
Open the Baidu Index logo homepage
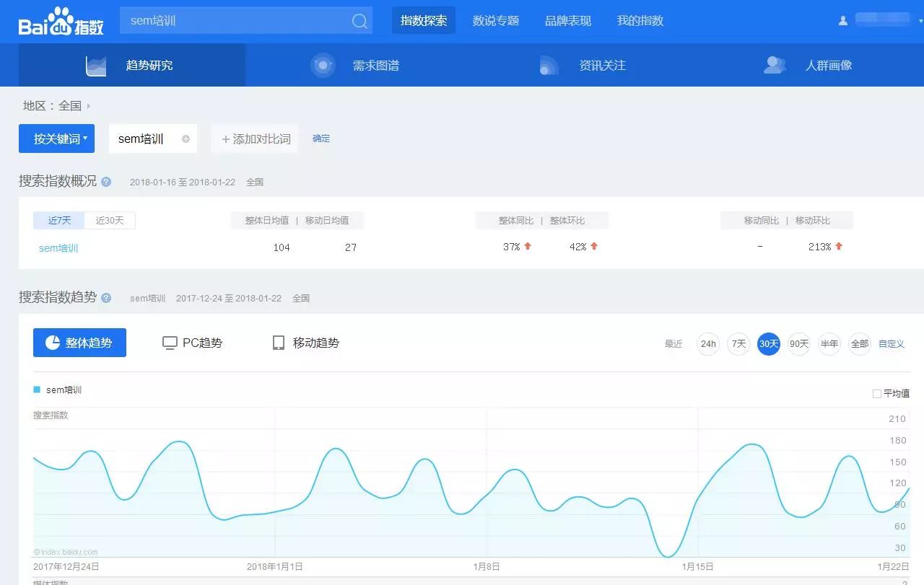[61, 22]
